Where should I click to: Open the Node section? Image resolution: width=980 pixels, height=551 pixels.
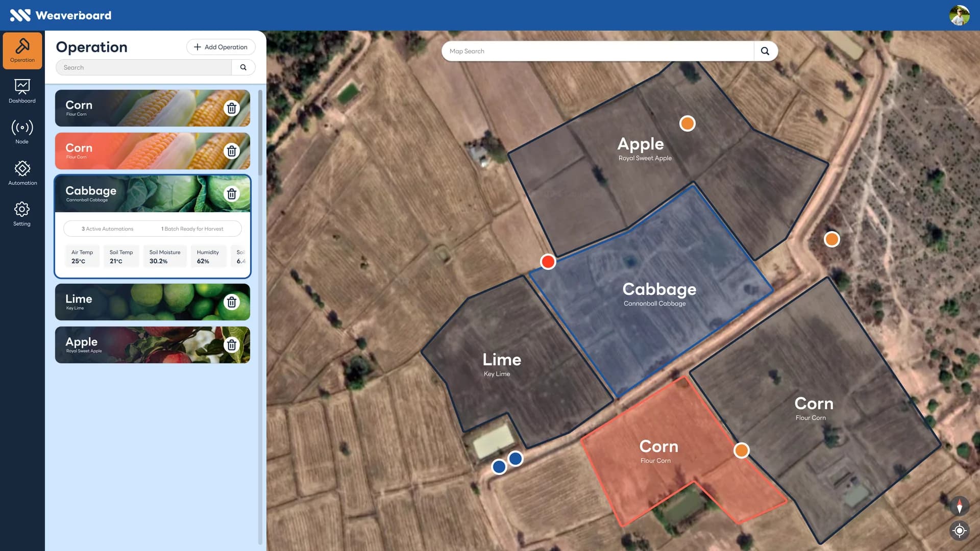point(22,132)
